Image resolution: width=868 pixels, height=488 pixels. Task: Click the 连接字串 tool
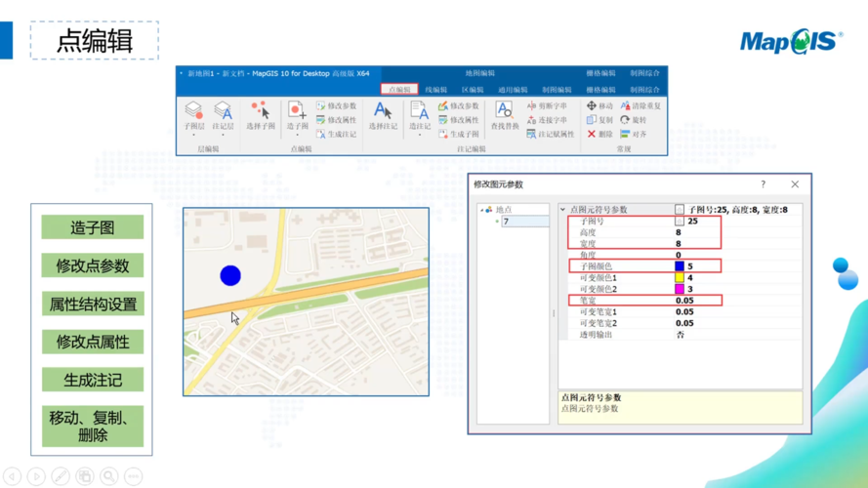coord(547,119)
